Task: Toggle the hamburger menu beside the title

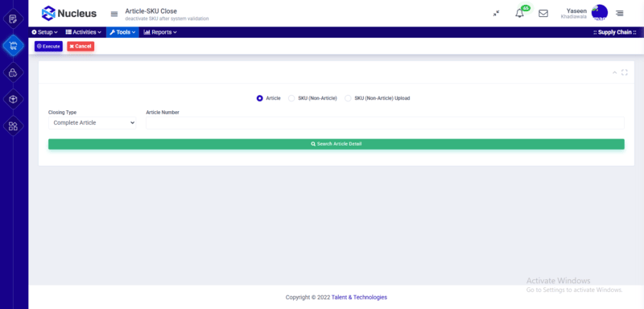Action: click(x=114, y=14)
